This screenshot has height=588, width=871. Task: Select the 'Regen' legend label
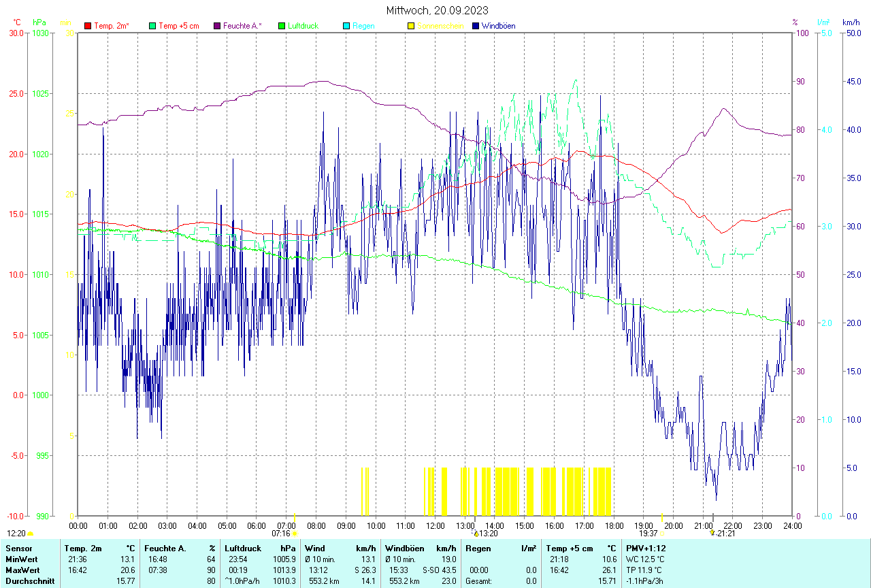[363, 26]
